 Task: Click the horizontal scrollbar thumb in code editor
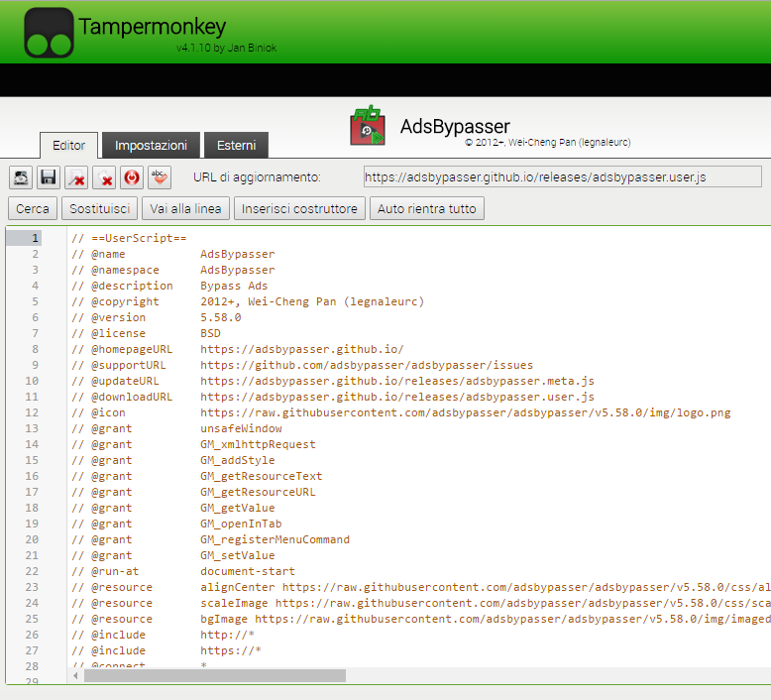[x=215, y=676]
